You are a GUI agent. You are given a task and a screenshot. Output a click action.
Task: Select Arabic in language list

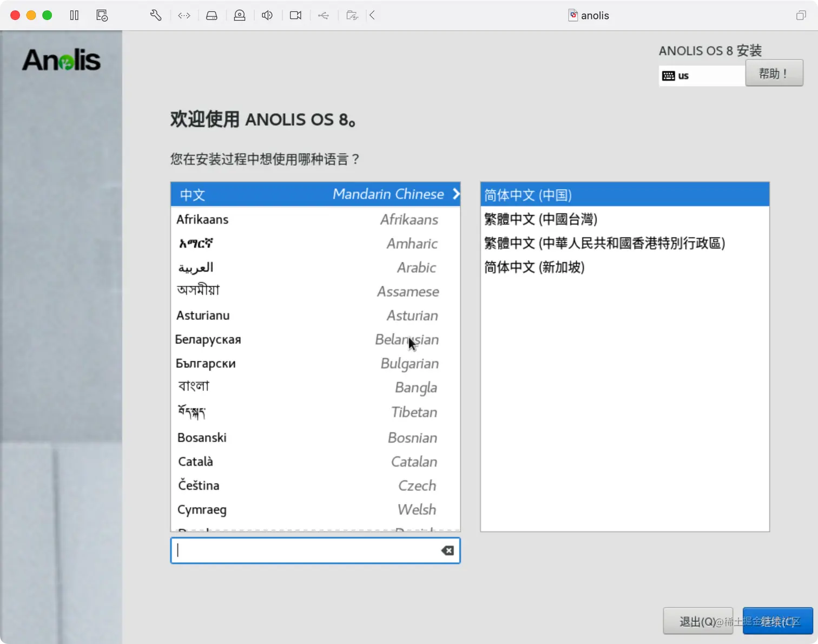(315, 267)
